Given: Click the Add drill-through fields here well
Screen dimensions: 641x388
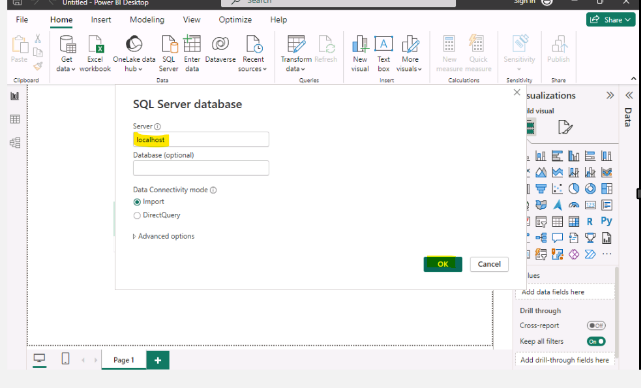Looking at the screenshot, I should (564, 360).
